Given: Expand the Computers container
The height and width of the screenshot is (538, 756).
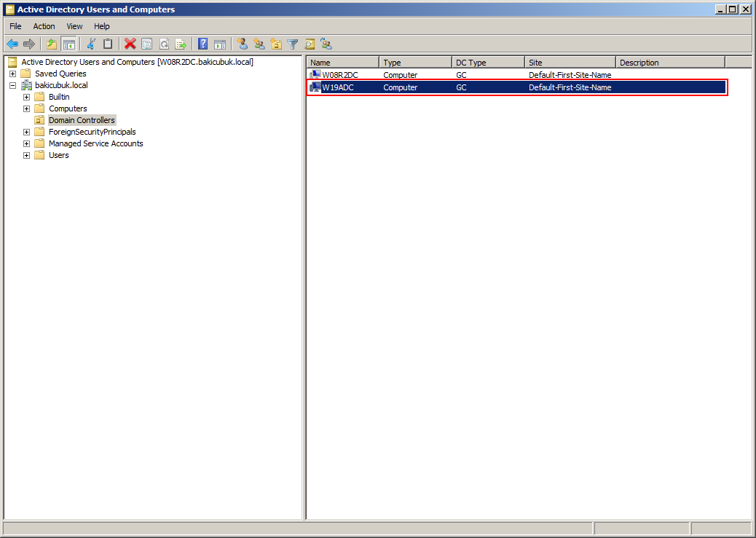Looking at the screenshot, I should pos(26,108).
